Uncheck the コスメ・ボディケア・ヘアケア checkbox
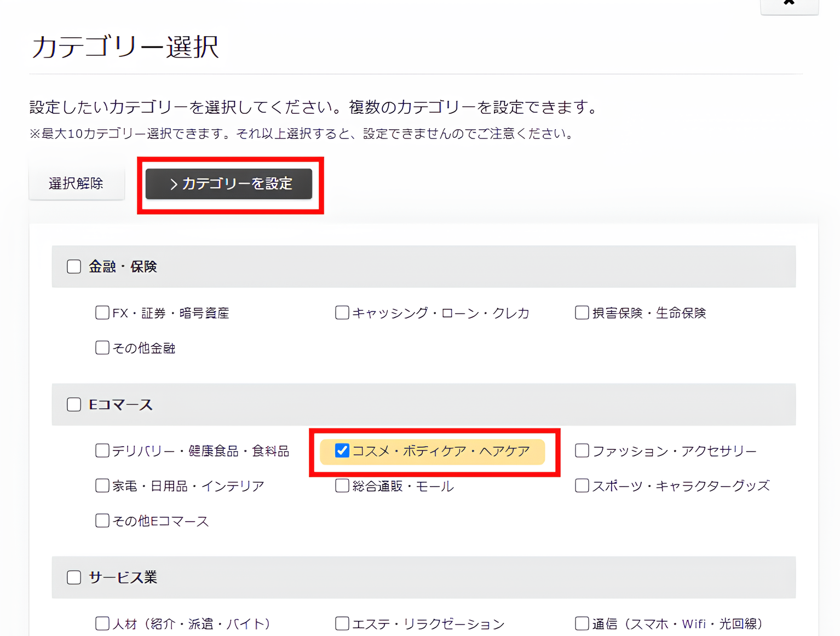Viewport: 840px width, 636px height. click(342, 451)
